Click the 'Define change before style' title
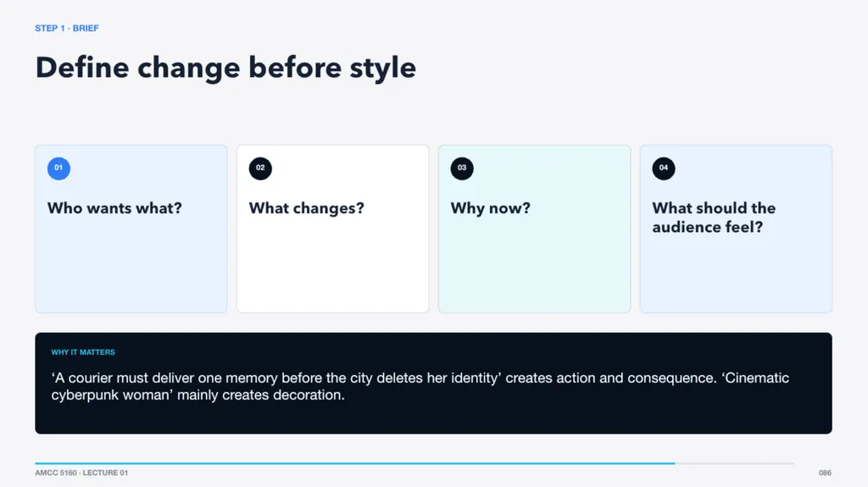Viewport: 868px width, 487px height. 225,69
